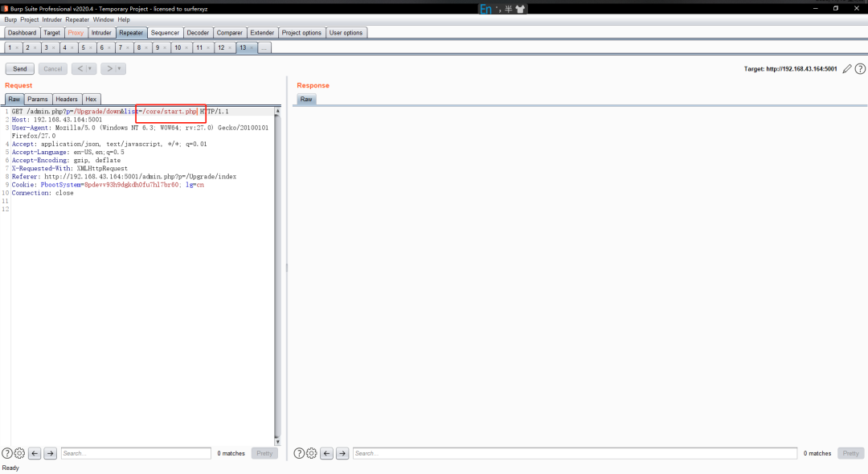Switch request view to Params

38,99
